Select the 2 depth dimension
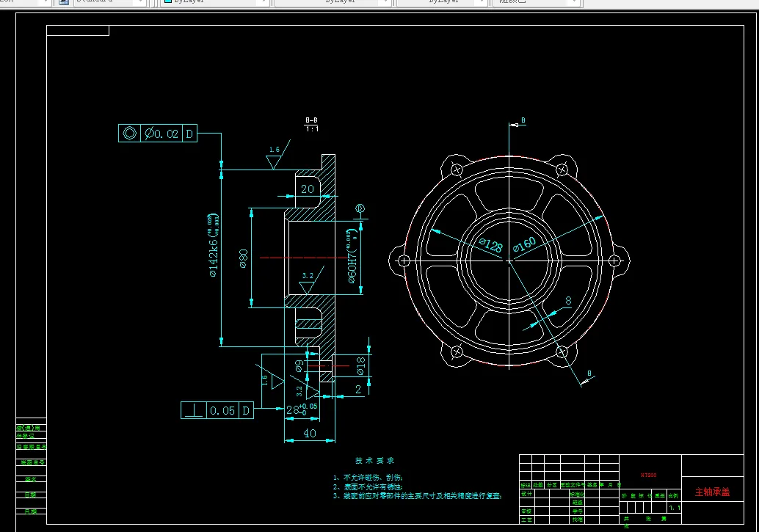This screenshot has width=759, height=532. 358,389
